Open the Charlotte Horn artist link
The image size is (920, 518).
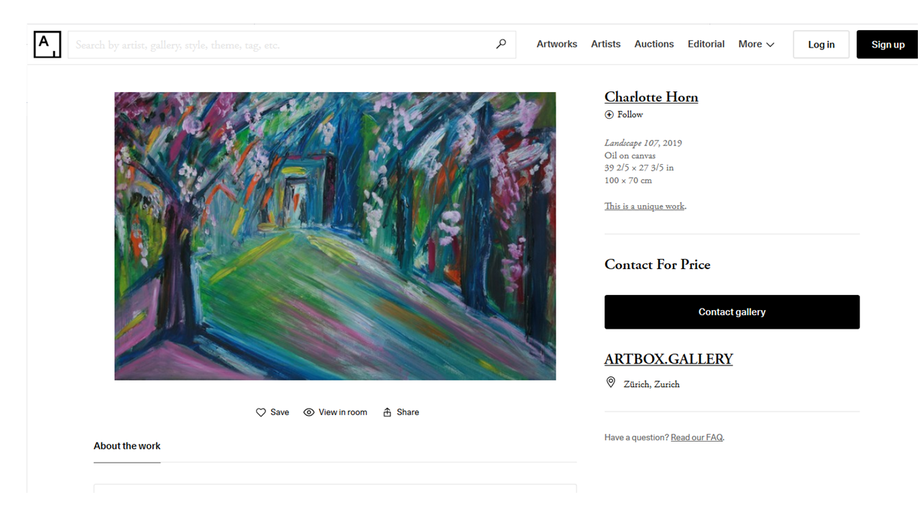[651, 97]
